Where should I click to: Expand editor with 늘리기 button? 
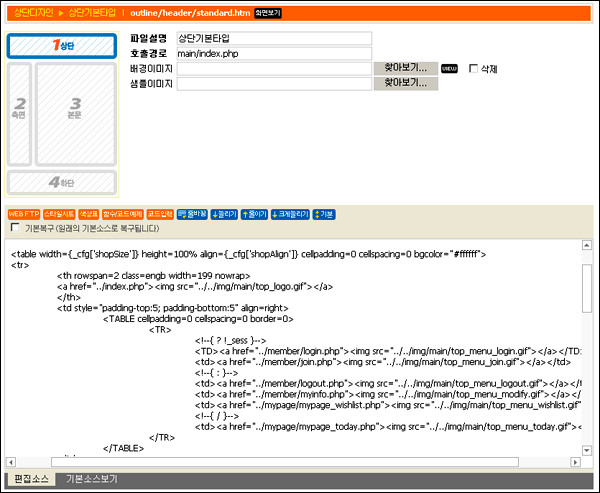tap(224, 214)
